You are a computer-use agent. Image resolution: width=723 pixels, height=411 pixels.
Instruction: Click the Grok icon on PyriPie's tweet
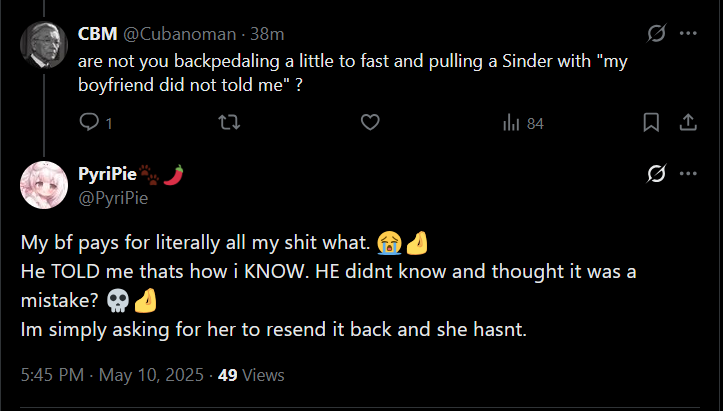tap(656, 174)
